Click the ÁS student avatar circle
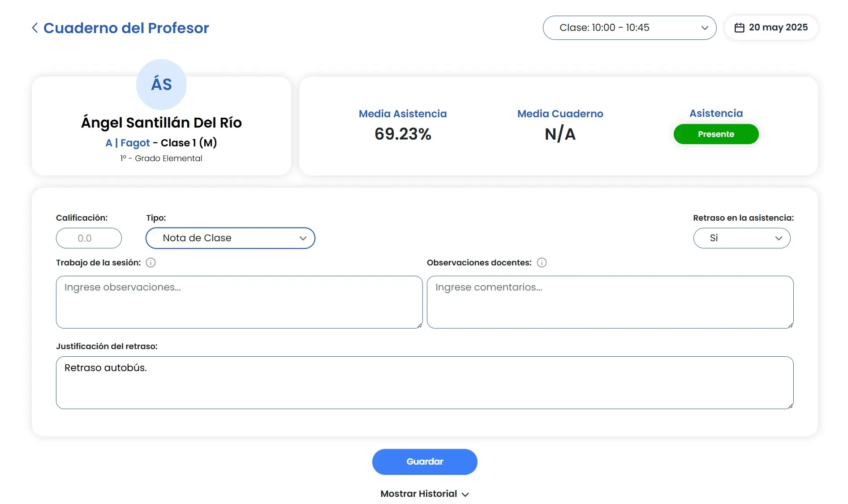This screenshot has width=848, height=504. 161,84
